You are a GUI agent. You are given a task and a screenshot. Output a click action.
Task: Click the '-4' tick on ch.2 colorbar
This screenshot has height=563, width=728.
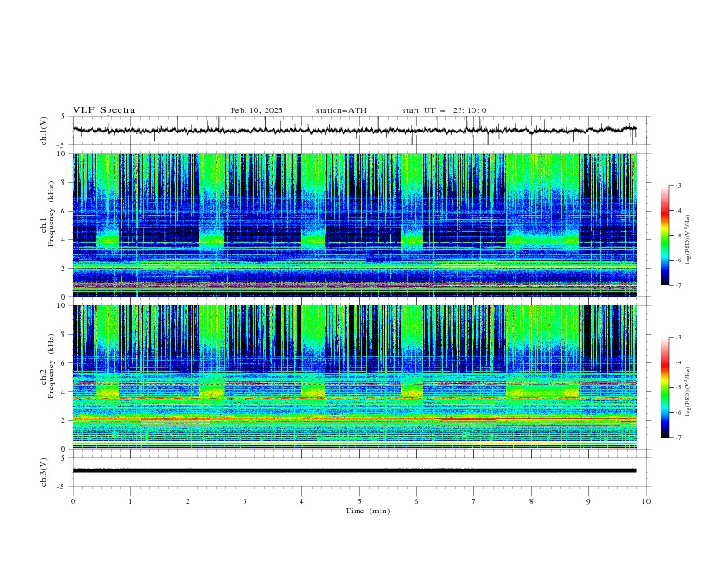click(677, 362)
